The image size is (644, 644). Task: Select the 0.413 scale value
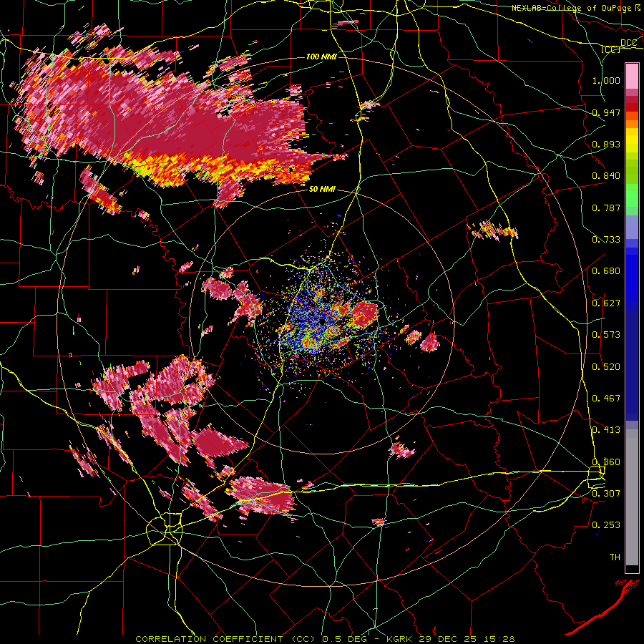pos(606,430)
